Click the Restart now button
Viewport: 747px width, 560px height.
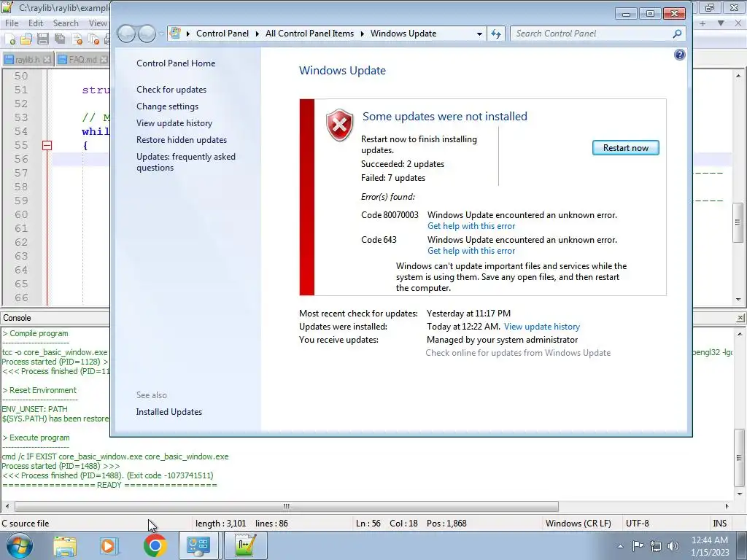pos(625,147)
